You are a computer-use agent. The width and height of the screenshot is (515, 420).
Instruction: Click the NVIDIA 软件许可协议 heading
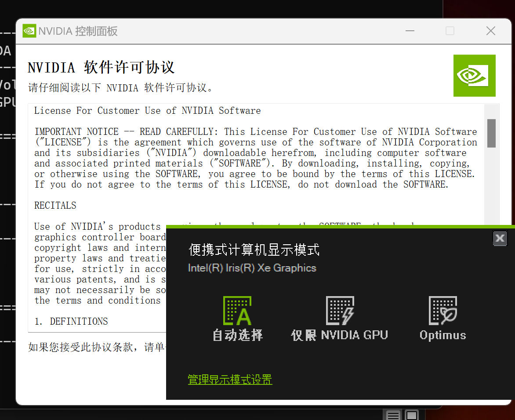[x=101, y=68]
